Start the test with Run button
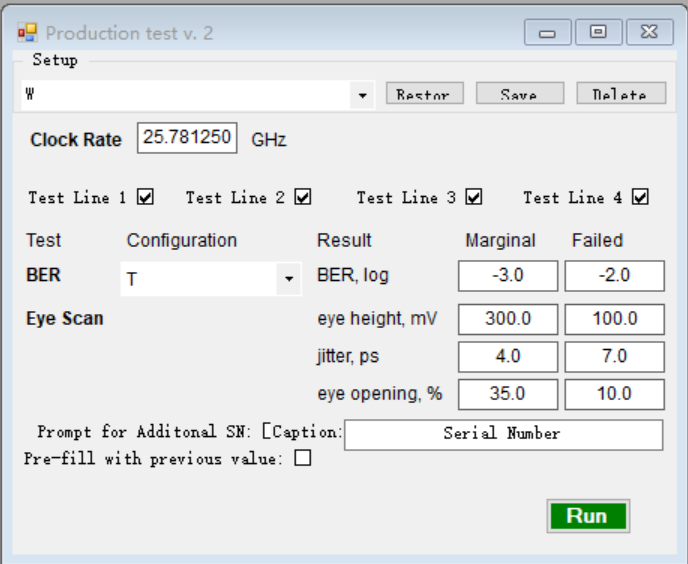Image resolution: width=688 pixels, height=564 pixels. pos(587,516)
